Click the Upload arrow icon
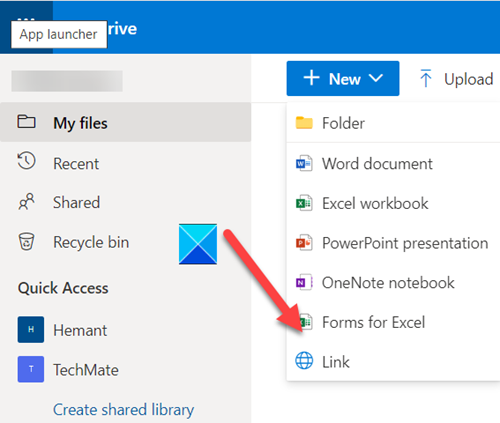The height and width of the screenshot is (423, 500). 426,78
